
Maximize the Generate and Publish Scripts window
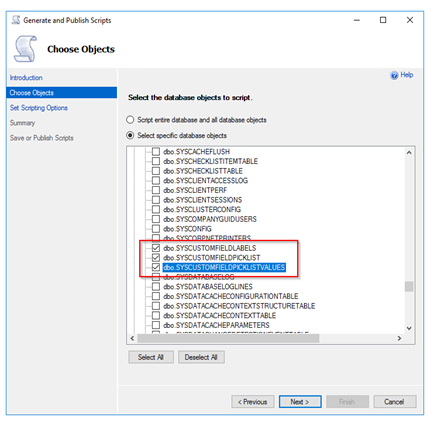coord(383,20)
